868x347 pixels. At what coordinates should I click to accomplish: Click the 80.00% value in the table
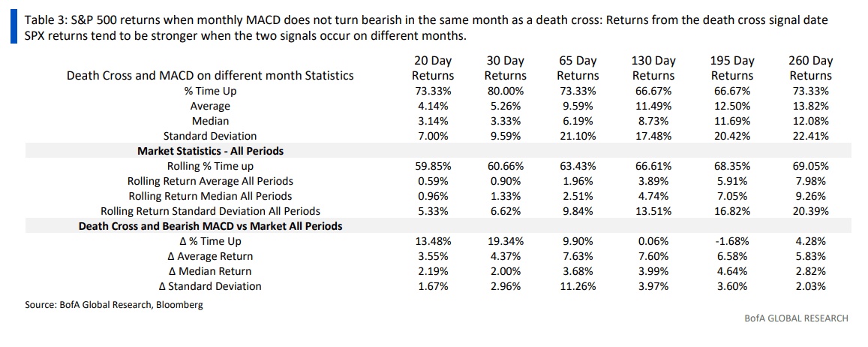coord(505,91)
